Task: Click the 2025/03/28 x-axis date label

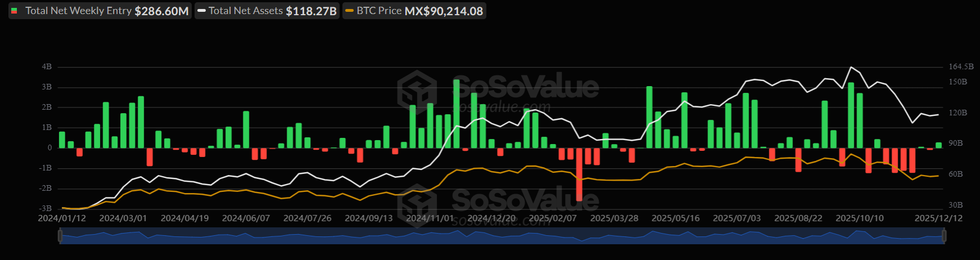Action: [x=614, y=218]
